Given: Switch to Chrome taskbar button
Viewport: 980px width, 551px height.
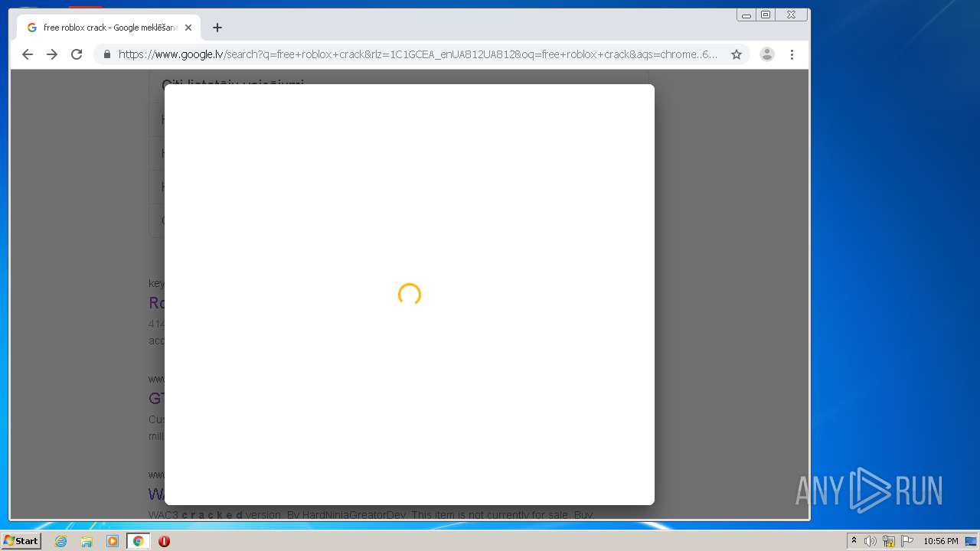Looking at the screenshot, I should 138,541.
